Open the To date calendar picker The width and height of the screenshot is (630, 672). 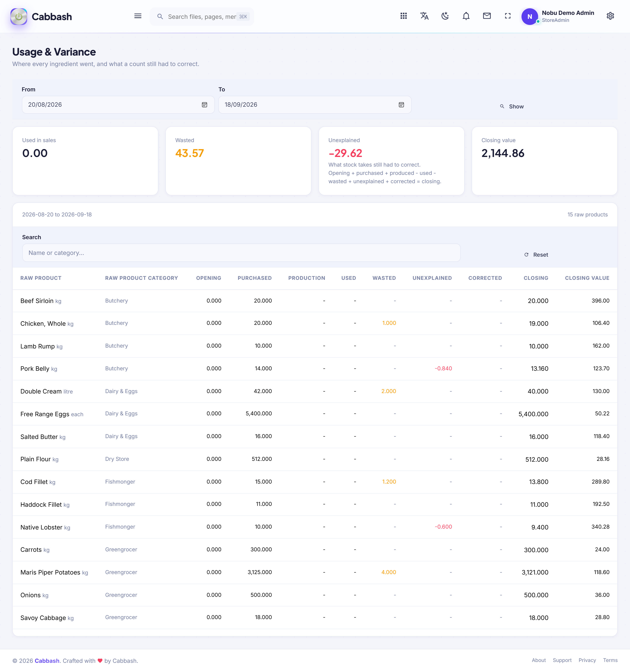point(401,105)
